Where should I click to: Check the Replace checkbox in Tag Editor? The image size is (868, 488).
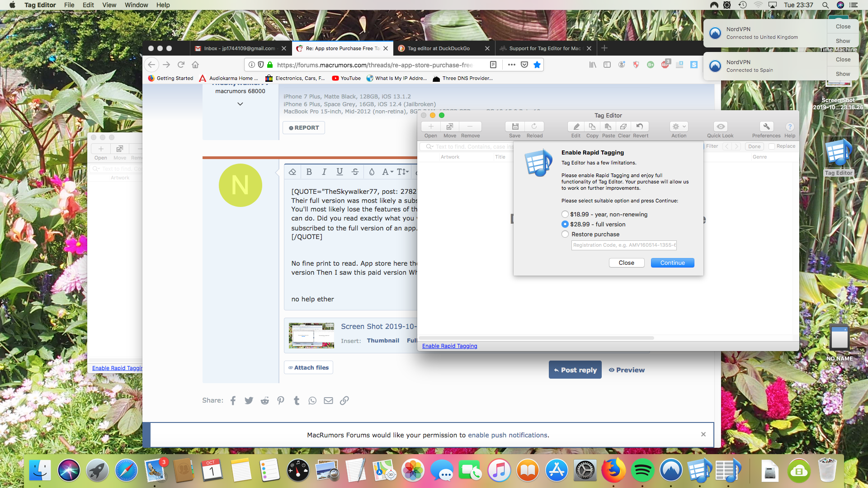pyautogui.click(x=772, y=146)
